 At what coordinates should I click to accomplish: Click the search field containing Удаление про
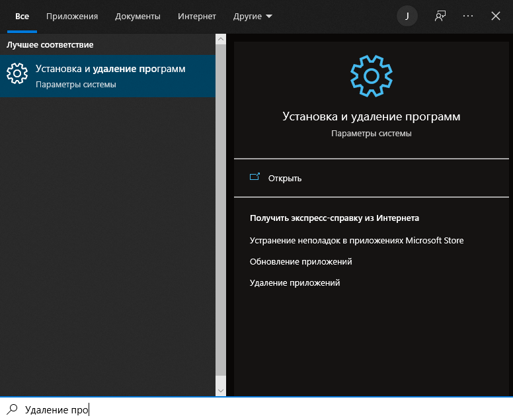[x=256, y=409]
